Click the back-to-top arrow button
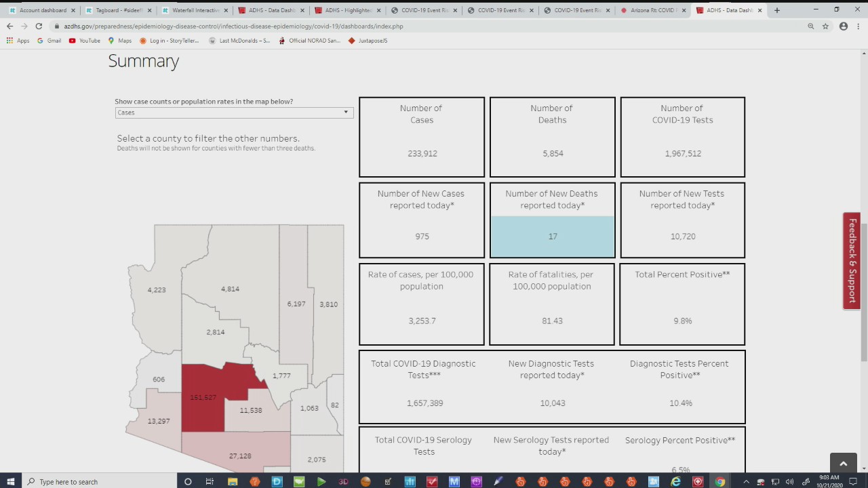 click(x=843, y=463)
